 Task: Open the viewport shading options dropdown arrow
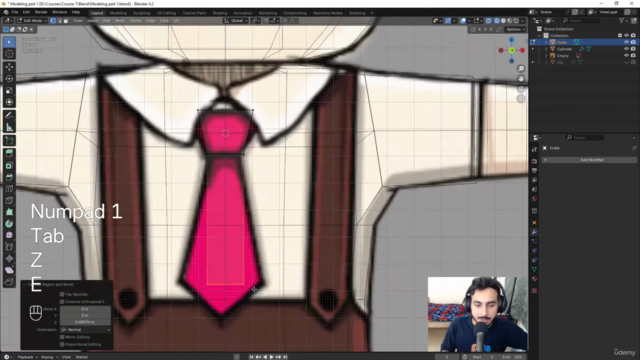pos(522,21)
